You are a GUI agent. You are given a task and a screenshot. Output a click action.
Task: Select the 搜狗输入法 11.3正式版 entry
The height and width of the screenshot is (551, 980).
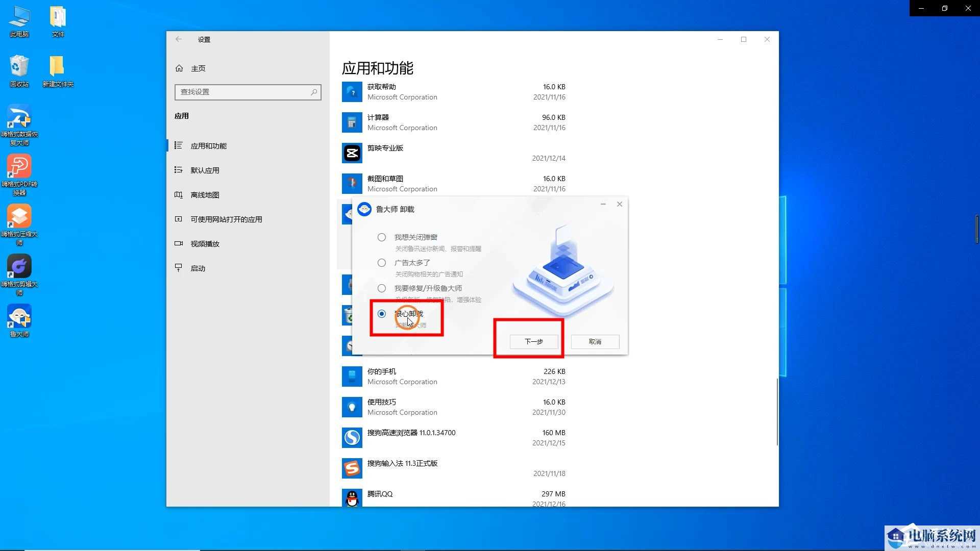point(454,468)
